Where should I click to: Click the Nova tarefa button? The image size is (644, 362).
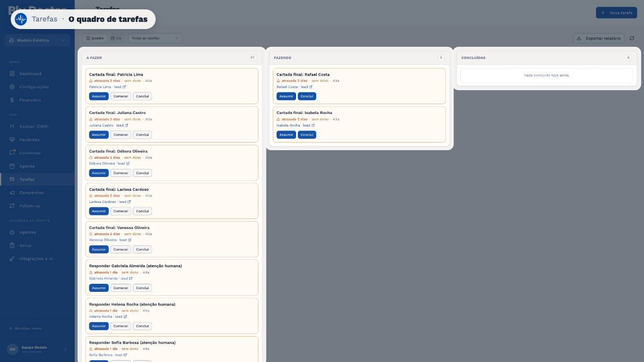click(x=616, y=13)
